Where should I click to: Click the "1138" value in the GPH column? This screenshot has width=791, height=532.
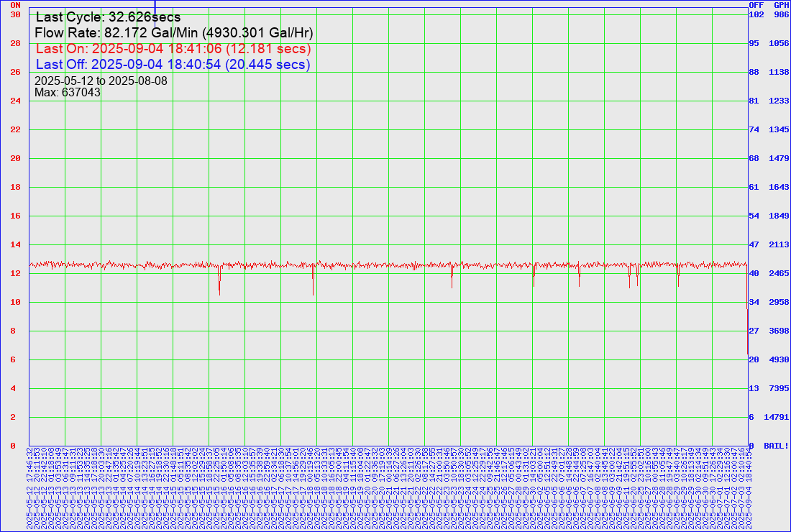(x=779, y=72)
